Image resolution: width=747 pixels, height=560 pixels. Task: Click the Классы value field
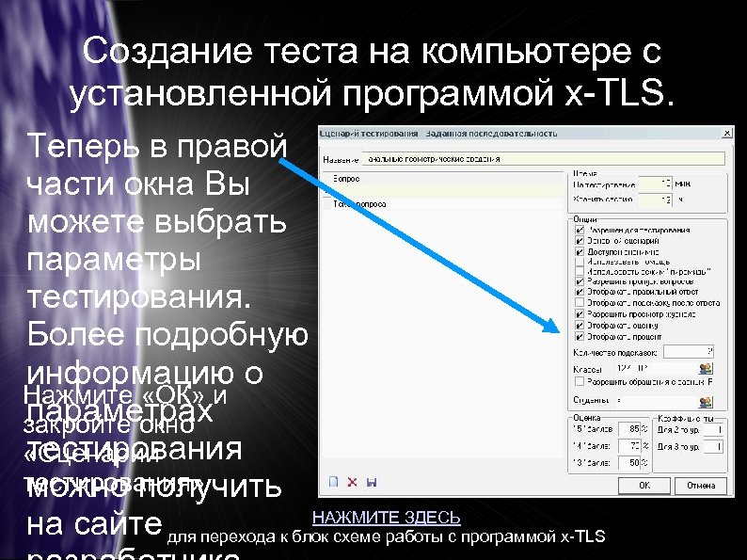[x=655, y=368]
